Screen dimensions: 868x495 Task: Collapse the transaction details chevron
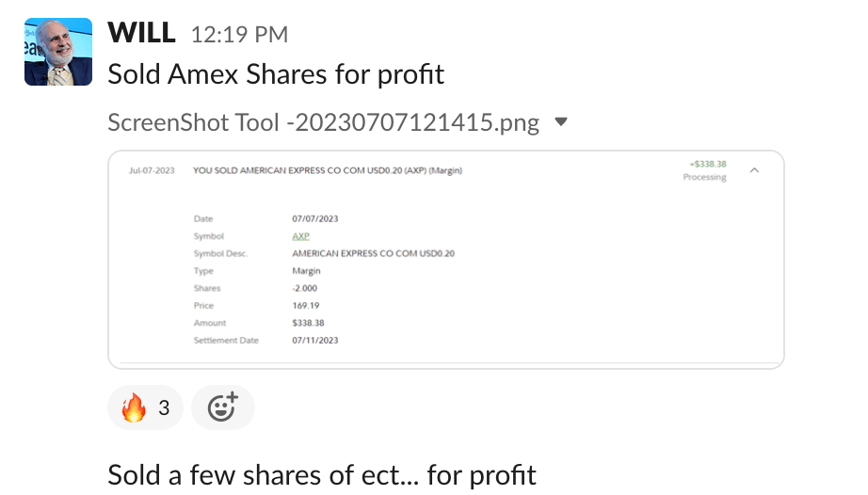(754, 170)
